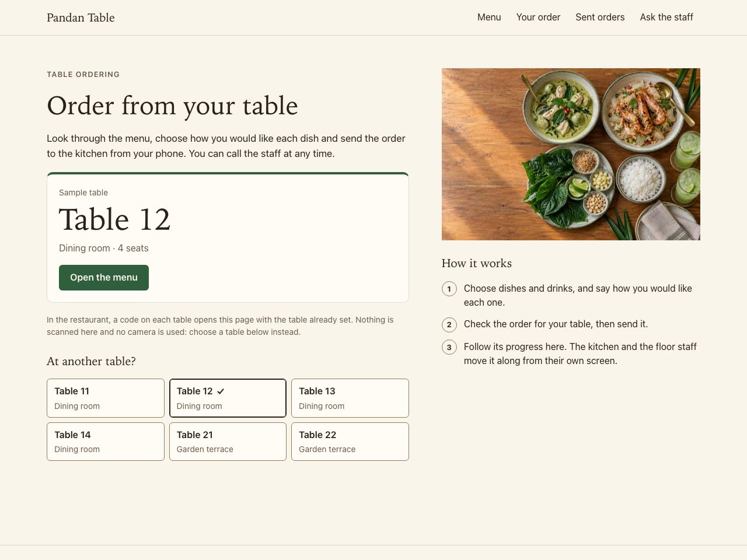Click the Pandan Table logo
Screen dimensions: 747x560
81,17
